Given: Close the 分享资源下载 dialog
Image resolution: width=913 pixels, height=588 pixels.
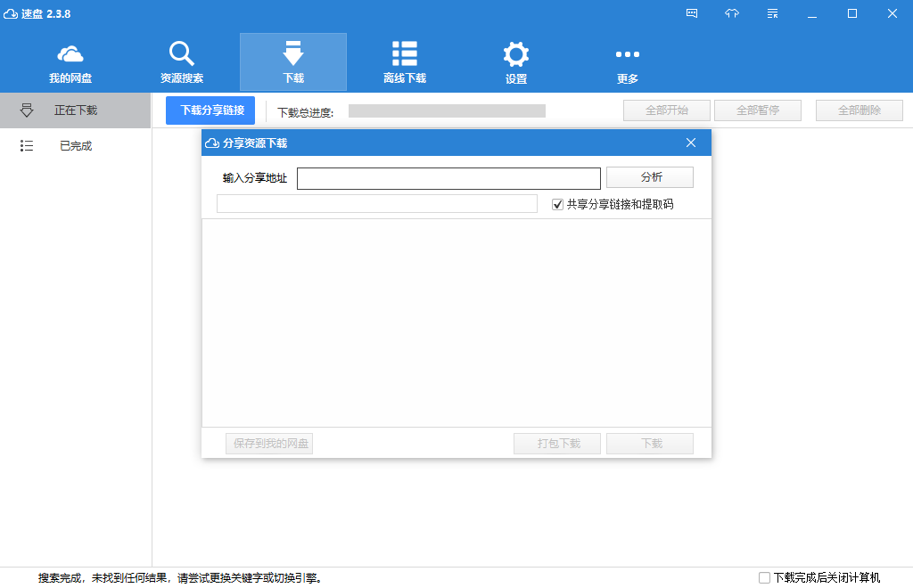Looking at the screenshot, I should point(691,142).
